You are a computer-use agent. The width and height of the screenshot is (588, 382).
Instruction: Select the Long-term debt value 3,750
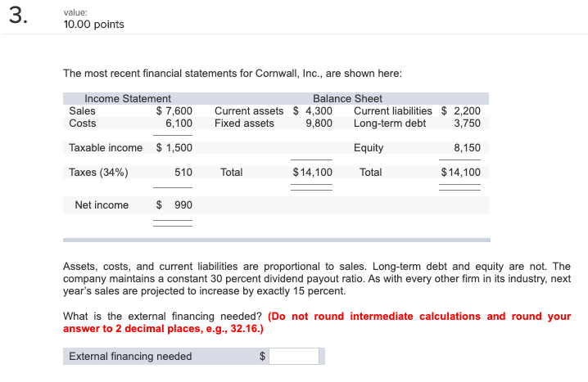click(467, 124)
